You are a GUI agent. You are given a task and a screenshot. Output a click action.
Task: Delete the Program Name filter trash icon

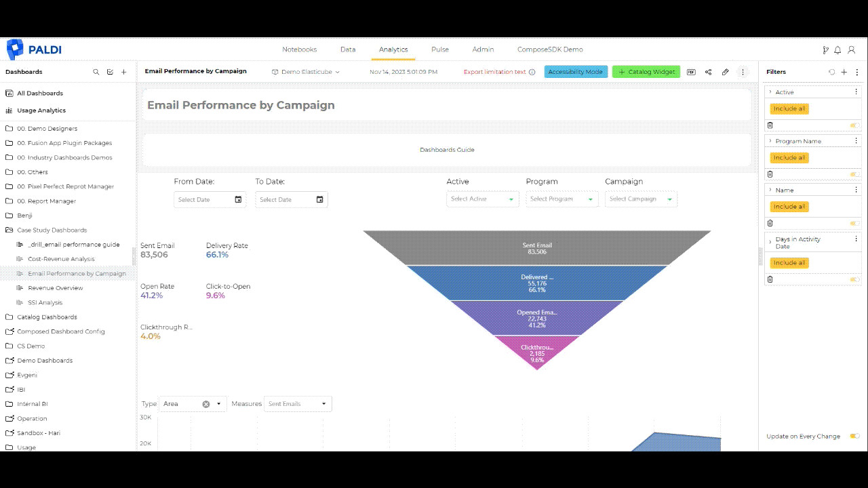(770, 174)
